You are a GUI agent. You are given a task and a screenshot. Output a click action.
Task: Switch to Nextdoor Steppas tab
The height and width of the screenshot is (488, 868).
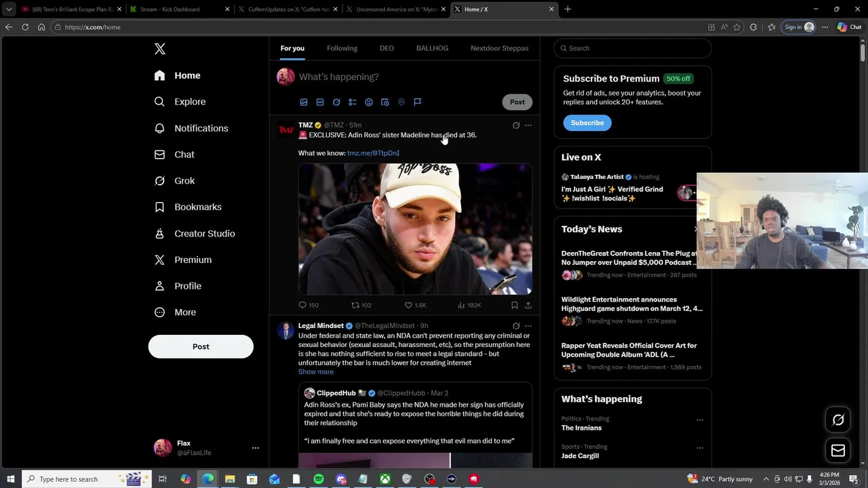[x=500, y=48]
